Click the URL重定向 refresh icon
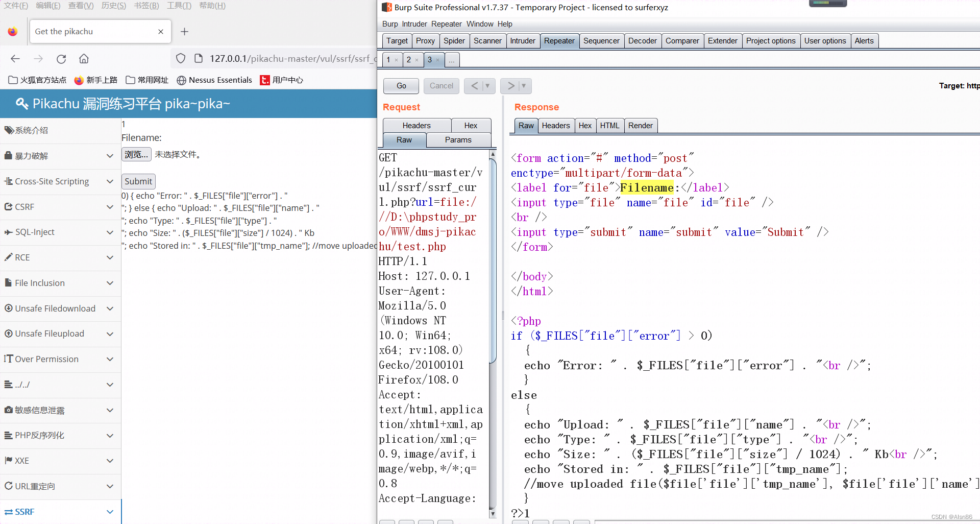 8,486
